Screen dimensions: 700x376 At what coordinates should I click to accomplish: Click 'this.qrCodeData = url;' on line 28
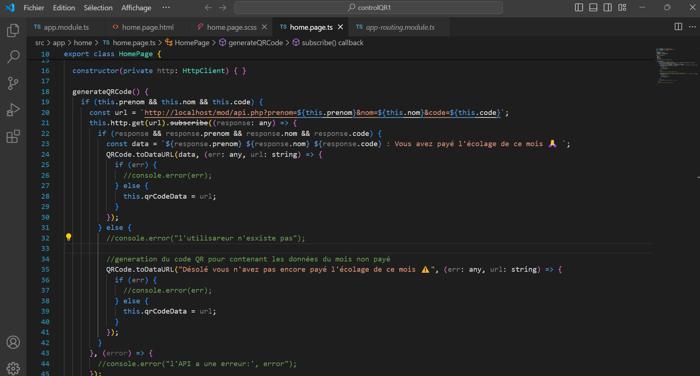click(x=170, y=196)
